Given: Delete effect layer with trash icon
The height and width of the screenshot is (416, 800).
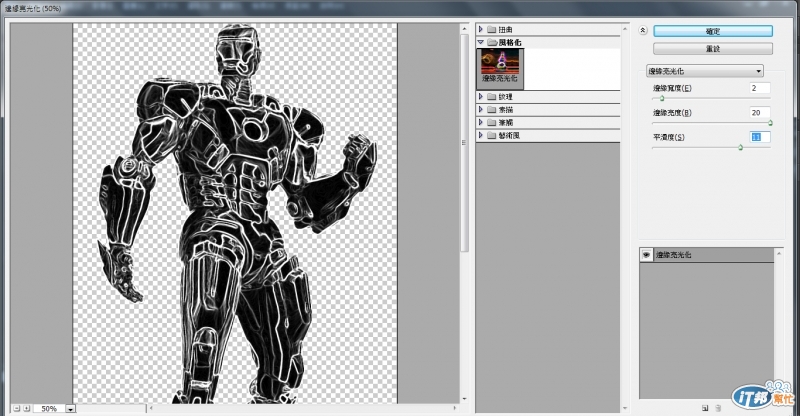Looking at the screenshot, I should pos(718,408).
